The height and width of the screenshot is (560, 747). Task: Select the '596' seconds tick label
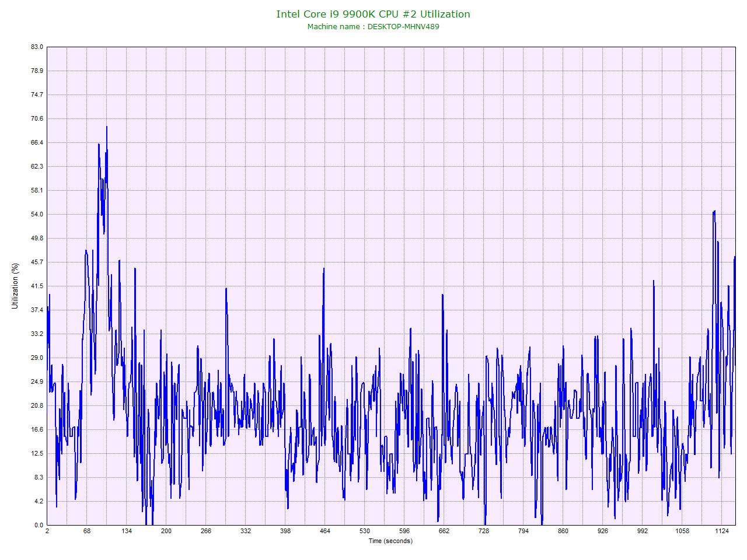pos(404,531)
